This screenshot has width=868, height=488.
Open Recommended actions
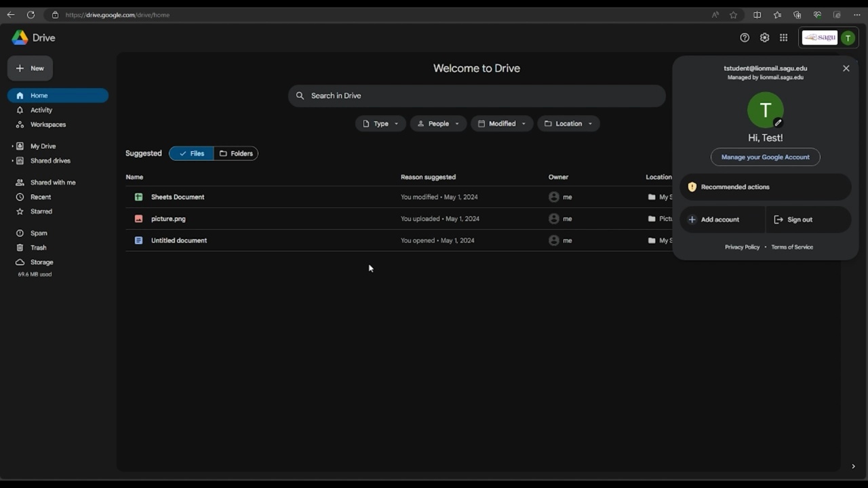pyautogui.click(x=766, y=187)
